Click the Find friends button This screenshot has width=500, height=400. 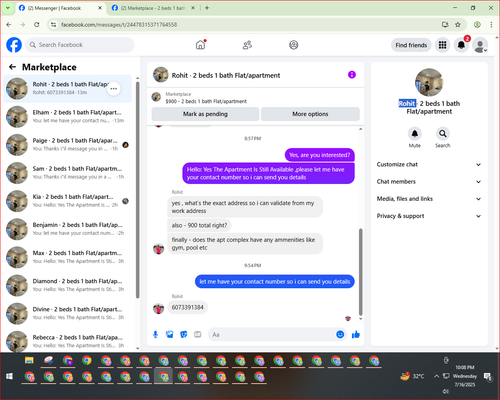[411, 45]
